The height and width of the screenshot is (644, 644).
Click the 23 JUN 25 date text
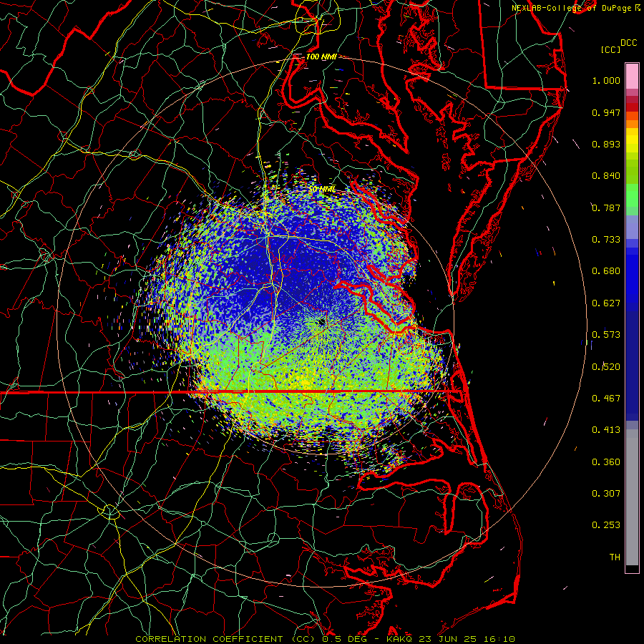pyautogui.click(x=447, y=639)
